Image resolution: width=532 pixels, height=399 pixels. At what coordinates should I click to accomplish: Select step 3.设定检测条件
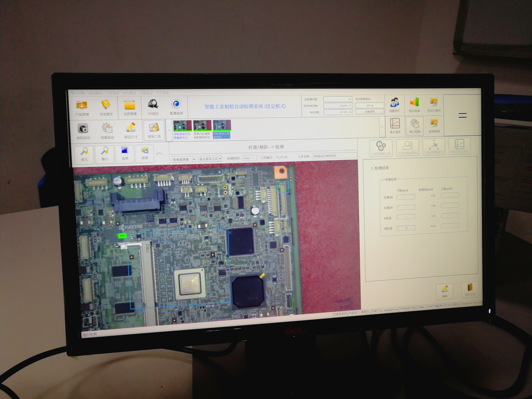coord(434,147)
